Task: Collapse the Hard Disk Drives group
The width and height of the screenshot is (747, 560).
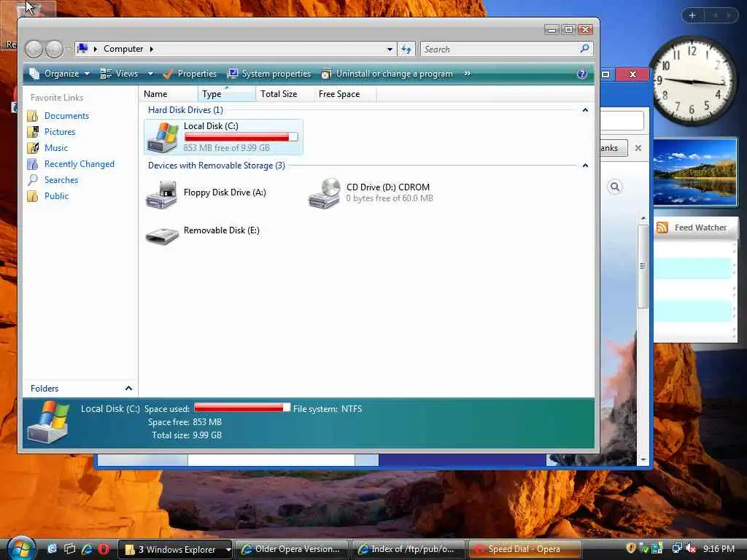Action: point(585,111)
